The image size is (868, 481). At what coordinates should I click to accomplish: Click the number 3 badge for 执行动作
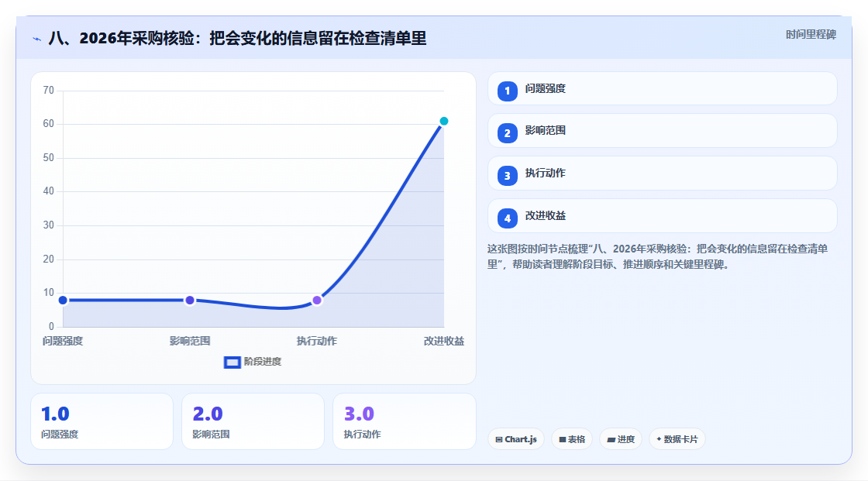[x=507, y=176]
